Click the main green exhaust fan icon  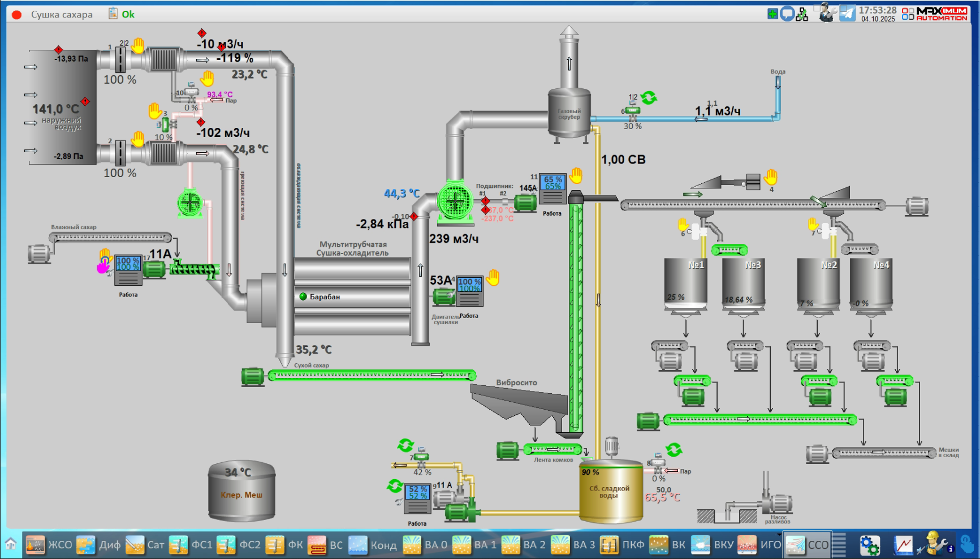[x=455, y=200]
